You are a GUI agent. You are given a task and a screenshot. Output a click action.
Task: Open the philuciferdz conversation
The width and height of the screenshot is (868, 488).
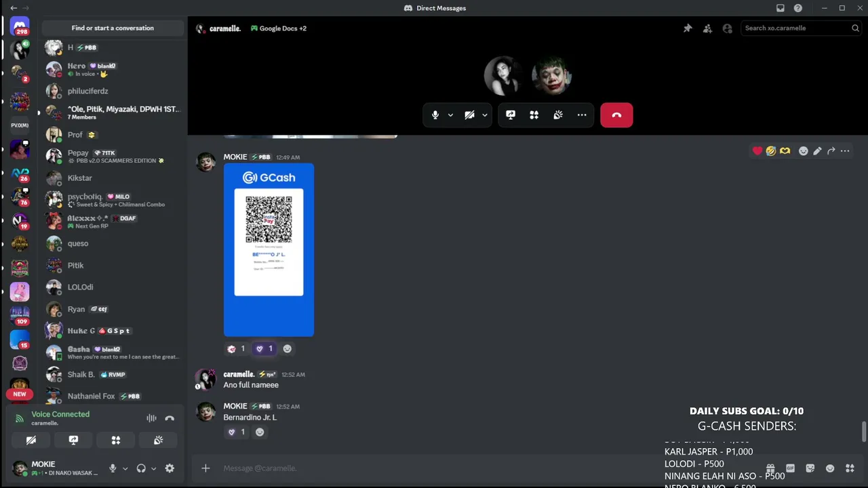coord(113,91)
